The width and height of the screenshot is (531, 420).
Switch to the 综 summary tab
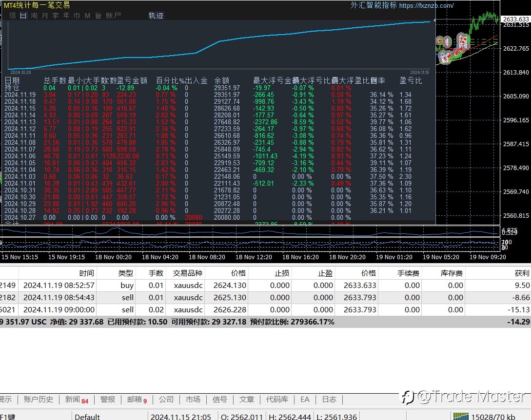[13, 16]
